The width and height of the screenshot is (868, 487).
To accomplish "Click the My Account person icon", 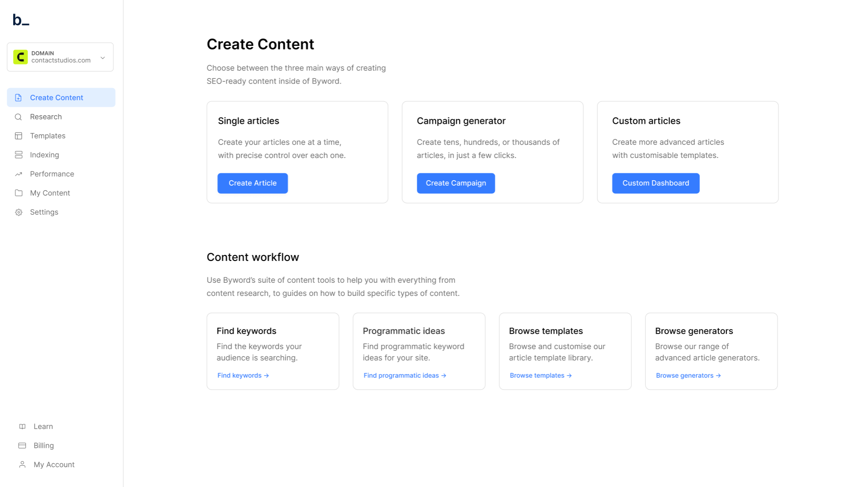I will coord(22,465).
